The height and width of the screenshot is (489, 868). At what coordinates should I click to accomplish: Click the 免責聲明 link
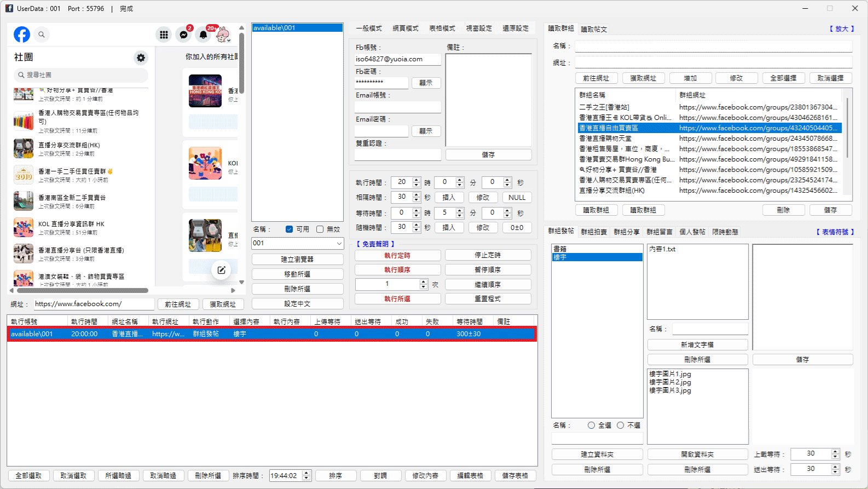pyautogui.click(x=375, y=244)
